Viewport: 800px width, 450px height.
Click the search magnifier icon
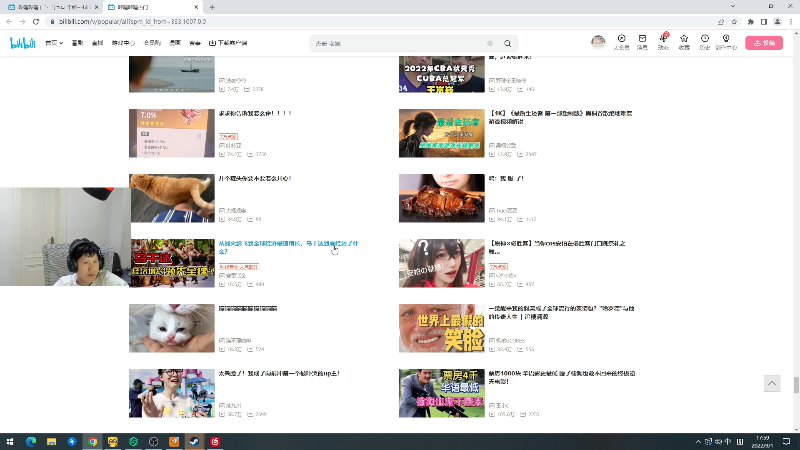[507, 43]
